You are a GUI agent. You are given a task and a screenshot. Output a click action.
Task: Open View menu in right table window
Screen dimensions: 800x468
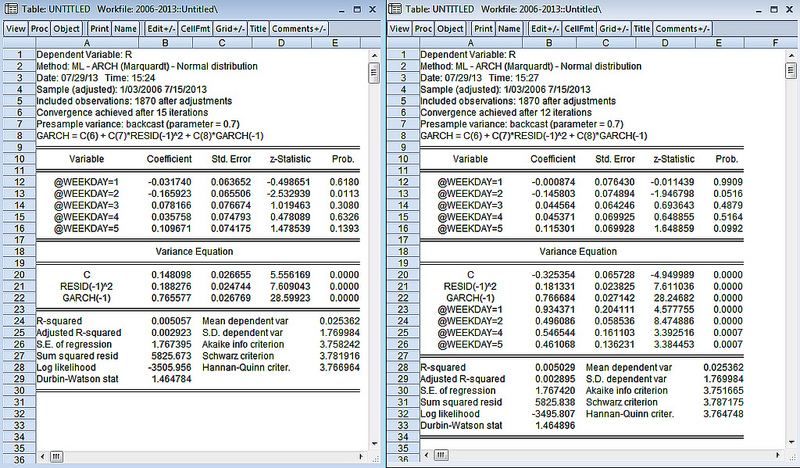click(x=399, y=29)
